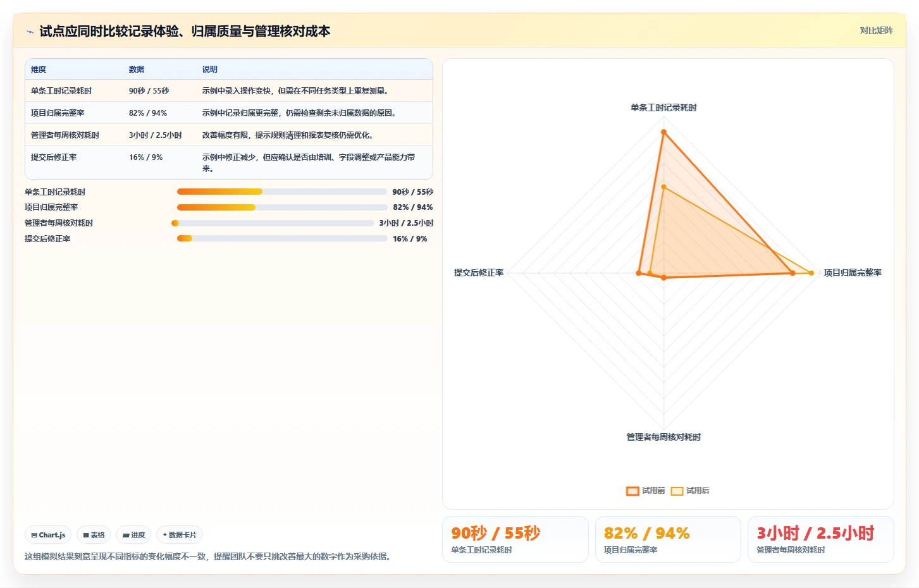The height and width of the screenshot is (588, 919).
Task: Click table cell 16% / 9%
Action: pos(146,157)
